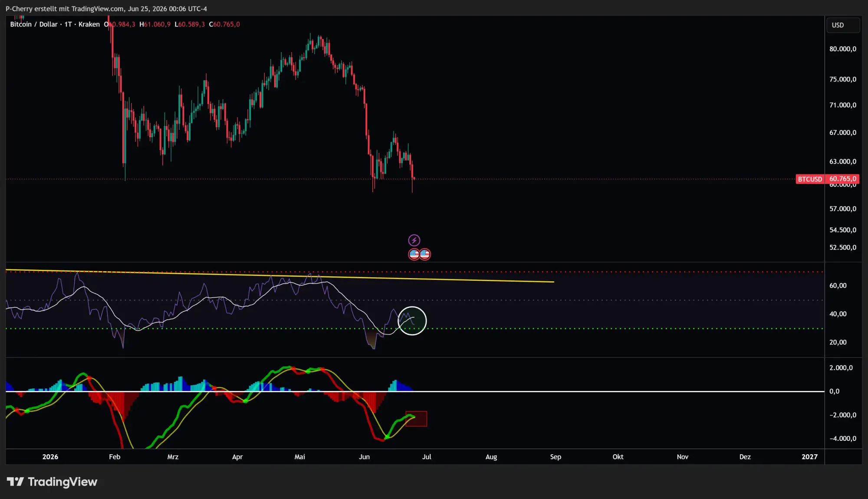Click the 80.000,0 price axis label
Viewport: 868px width, 499px height.
pyautogui.click(x=843, y=49)
